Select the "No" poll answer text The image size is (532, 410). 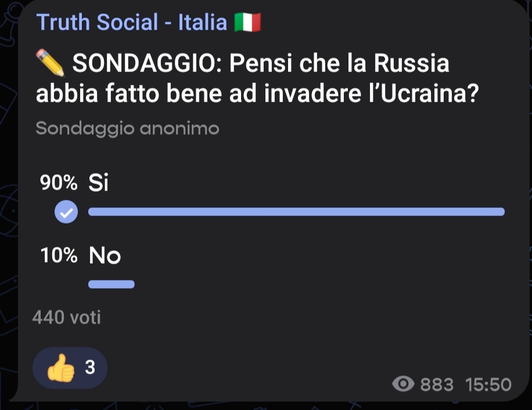(105, 256)
